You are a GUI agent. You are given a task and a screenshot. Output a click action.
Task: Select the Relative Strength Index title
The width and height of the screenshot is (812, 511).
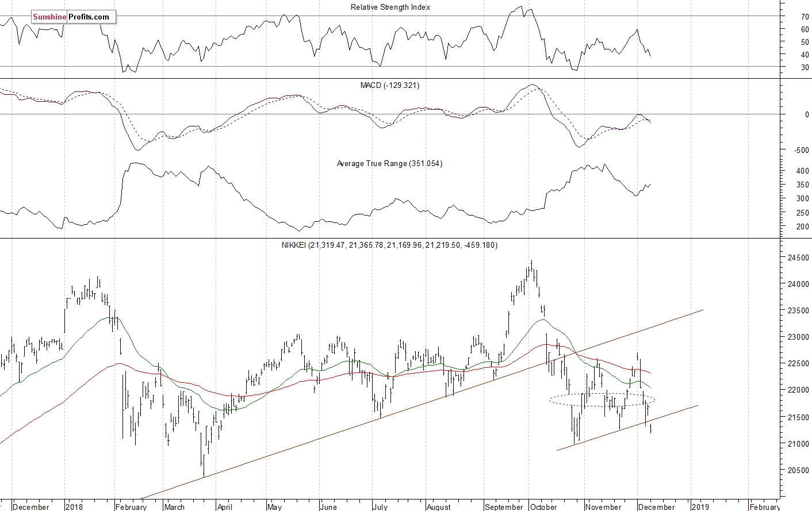390,7
